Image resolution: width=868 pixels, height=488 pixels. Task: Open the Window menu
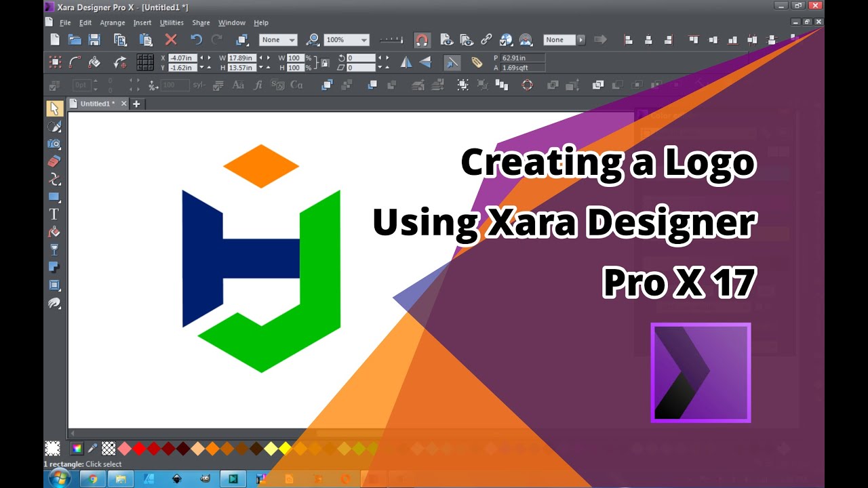click(x=232, y=22)
